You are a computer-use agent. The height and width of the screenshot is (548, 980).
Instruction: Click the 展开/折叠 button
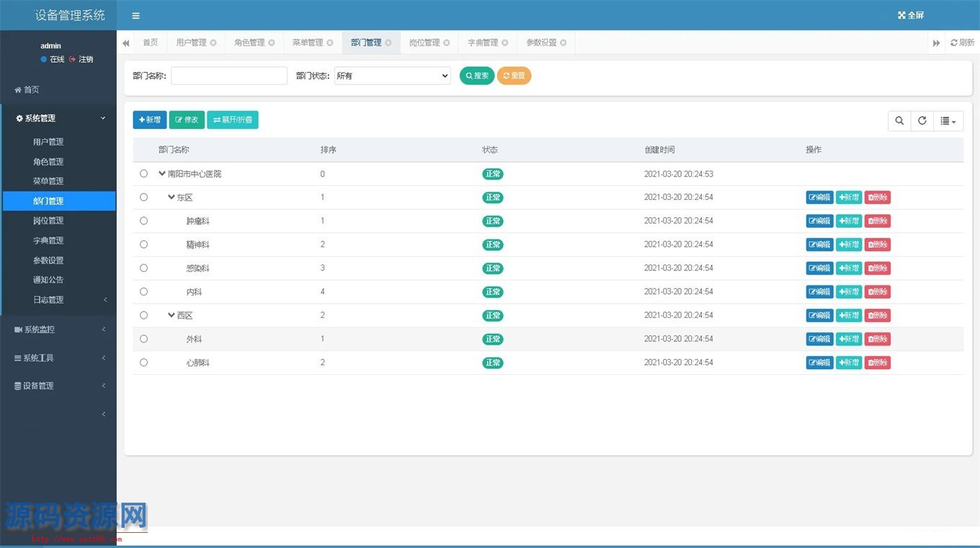click(x=233, y=120)
